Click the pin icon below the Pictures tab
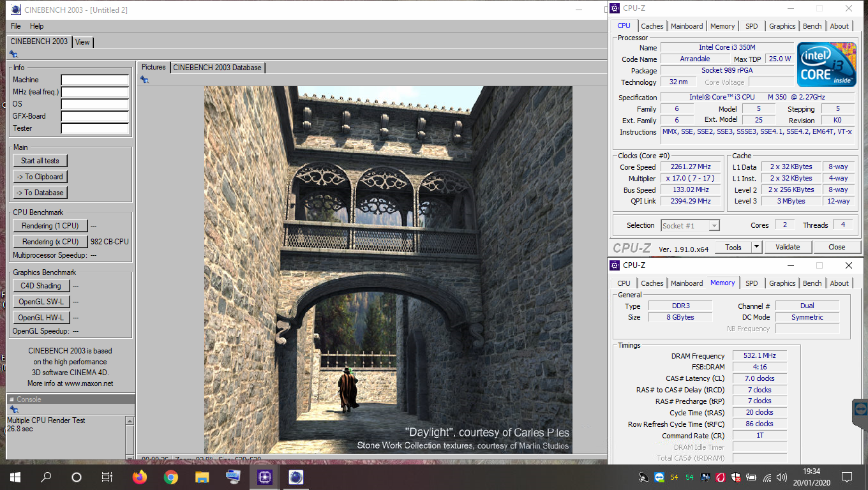This screenshot has height=490, width=868. tap(145, 80)
